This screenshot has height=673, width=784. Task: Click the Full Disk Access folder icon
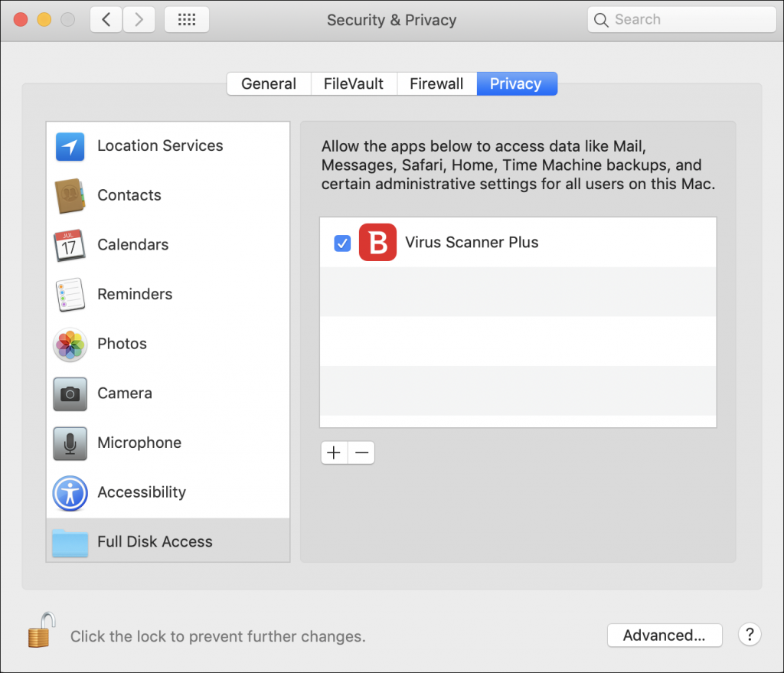point(70,543)
